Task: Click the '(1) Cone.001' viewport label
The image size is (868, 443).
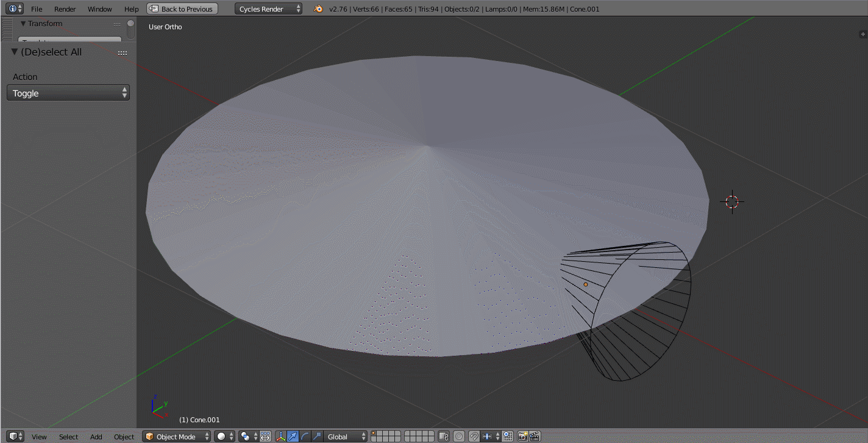Action: [199, 420]
